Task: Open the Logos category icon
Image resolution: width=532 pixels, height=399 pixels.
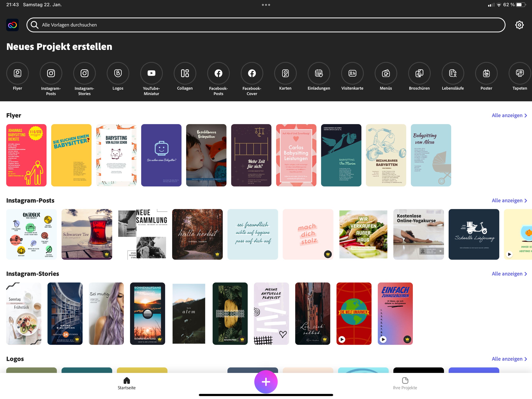Action: click(118, 73)
